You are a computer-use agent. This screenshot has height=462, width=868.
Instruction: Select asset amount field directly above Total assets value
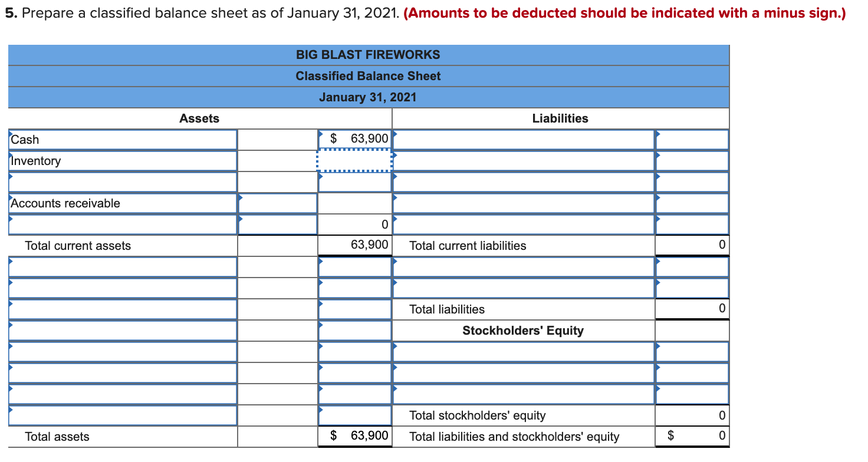click(x=355, y=415)
